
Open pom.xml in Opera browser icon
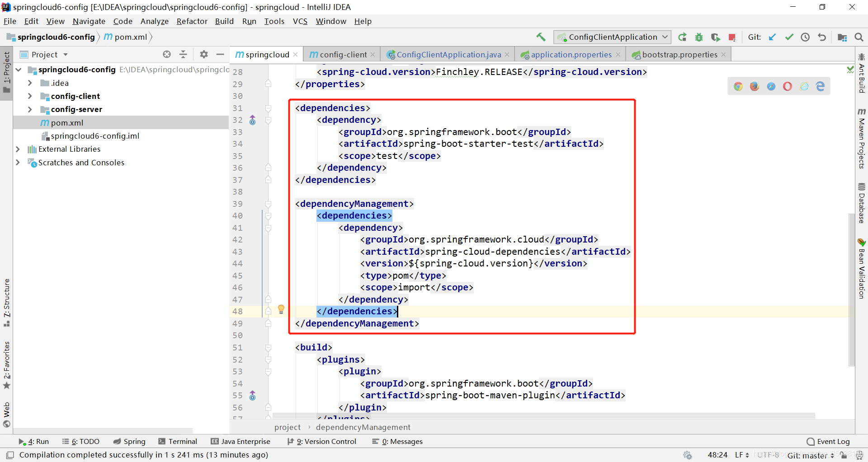click(x=788, y=86)
